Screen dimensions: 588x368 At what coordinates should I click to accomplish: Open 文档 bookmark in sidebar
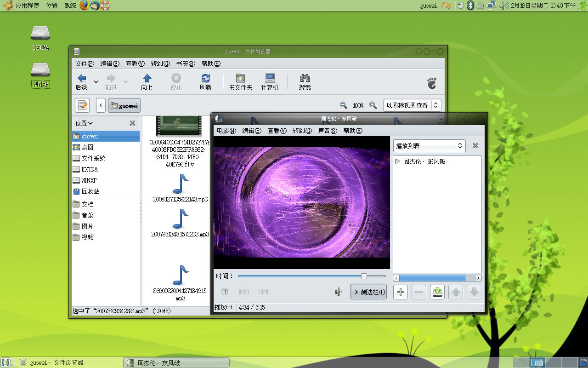coord(106,204)
